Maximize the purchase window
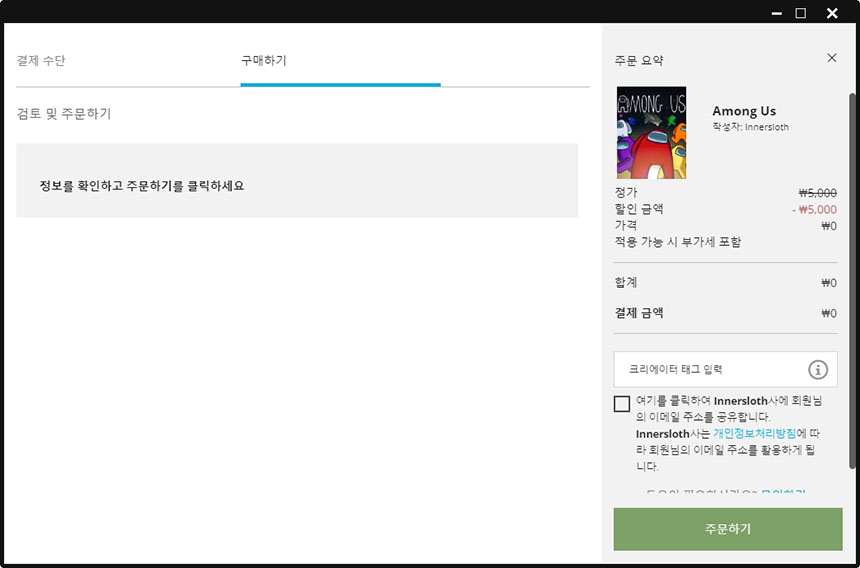This screenshot has width=860, height=568. tap(801, 13)
